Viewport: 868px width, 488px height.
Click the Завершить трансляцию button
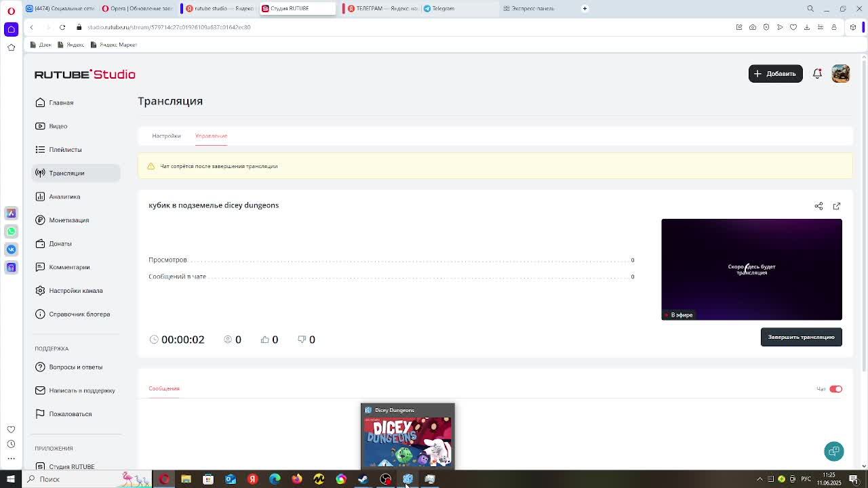pyautogui.click(x=801, y=337)
